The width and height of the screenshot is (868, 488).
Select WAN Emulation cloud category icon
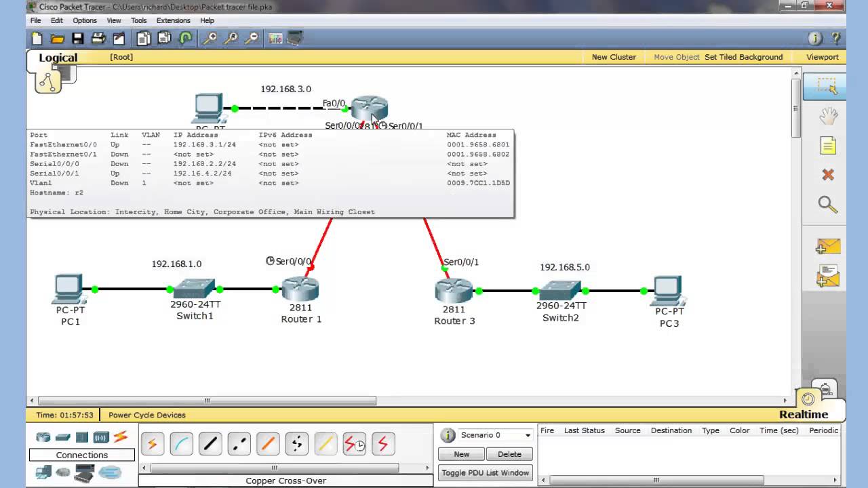63,472
